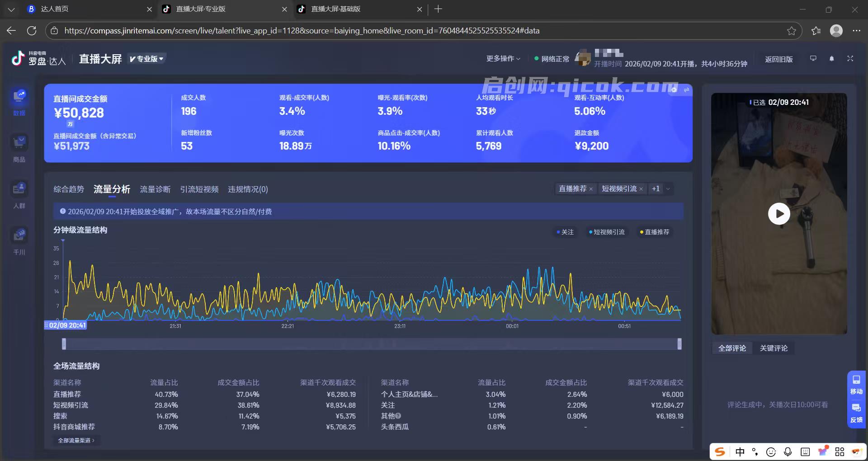The height and width of the screenshot is (461, 868).
Task: Open the Sogou skin shirt icon
Action: coord(823,451)
